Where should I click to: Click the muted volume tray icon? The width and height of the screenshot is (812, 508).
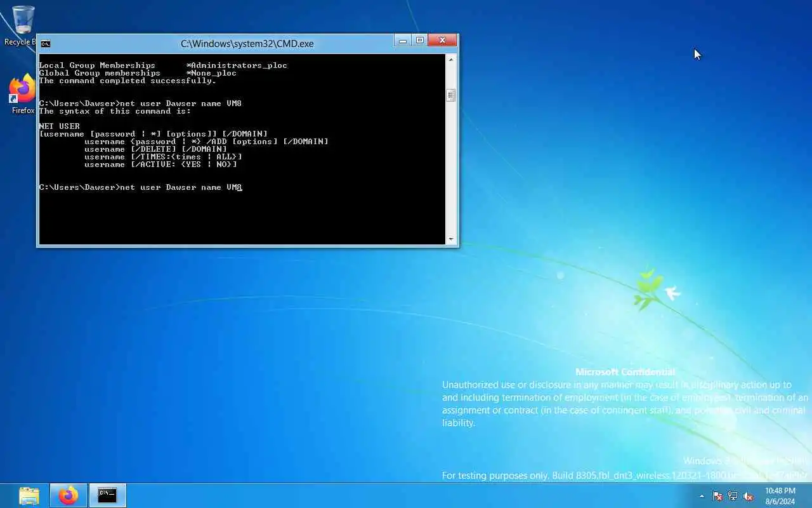coord(749,496)
